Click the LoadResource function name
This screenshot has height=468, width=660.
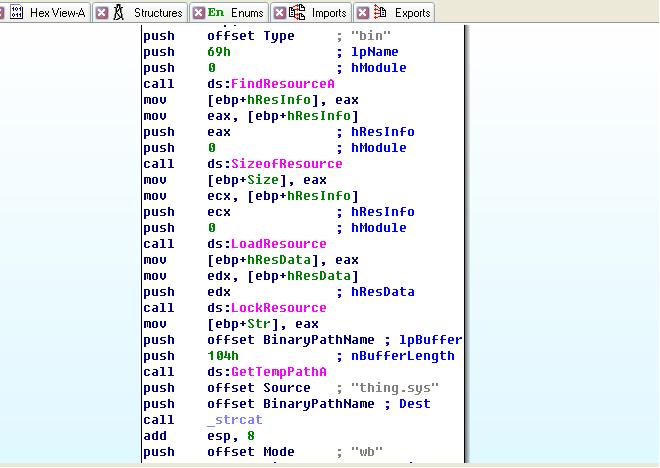(278, 244)
